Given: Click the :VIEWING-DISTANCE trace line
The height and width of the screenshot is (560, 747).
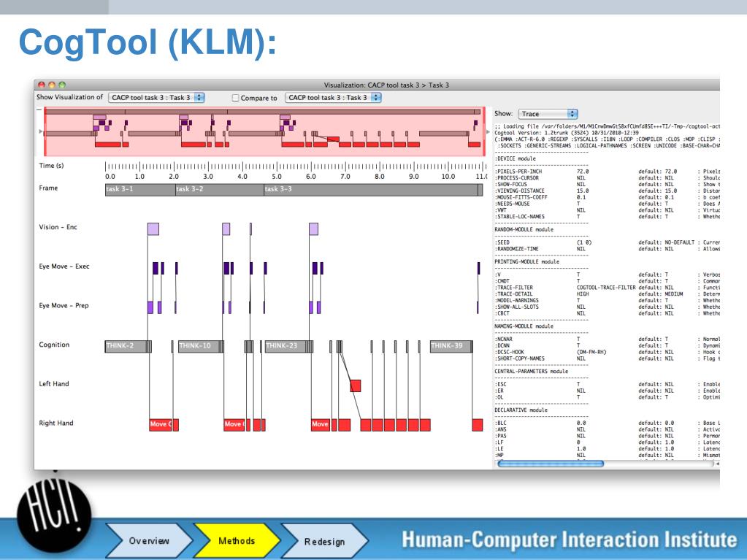Looking at the screenshot, I should pyautogui.click(x=608, y=191).
